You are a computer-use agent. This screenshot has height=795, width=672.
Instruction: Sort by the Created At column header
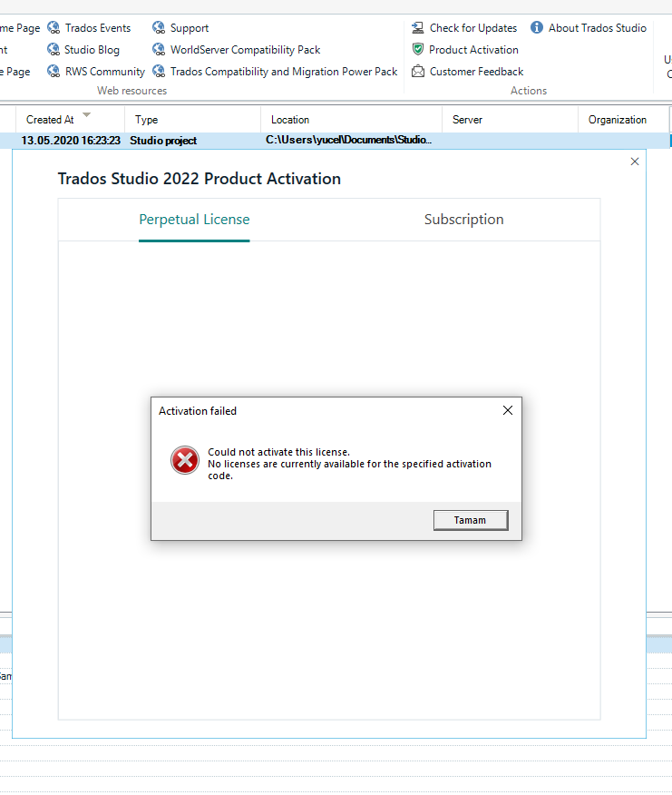pyautogui.click(x=70, y=120)
